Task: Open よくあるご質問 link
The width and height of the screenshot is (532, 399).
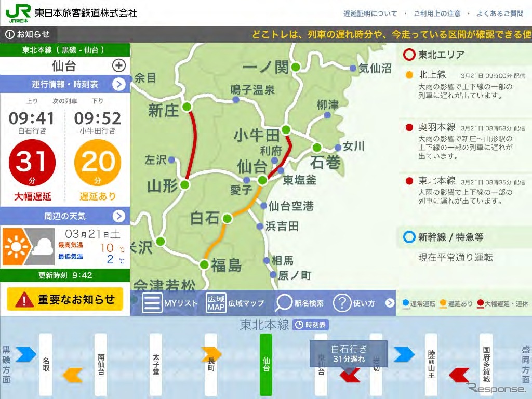Action: (500, 14)
